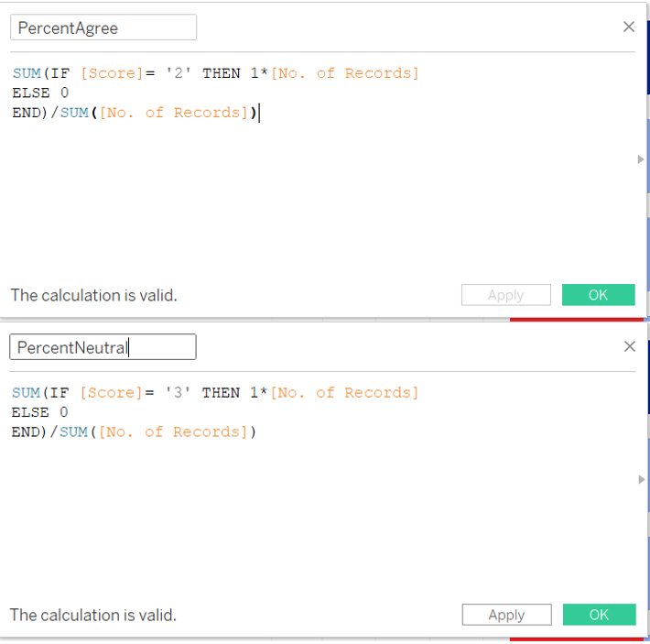Expand the function list in PercentAgree editor
650x644 pixels.
click(640, 159)
